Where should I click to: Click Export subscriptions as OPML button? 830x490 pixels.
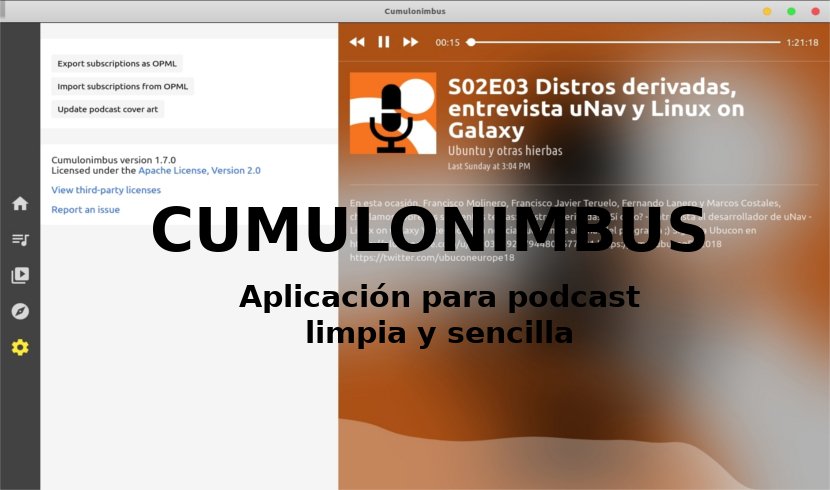(x=117, y=63)
